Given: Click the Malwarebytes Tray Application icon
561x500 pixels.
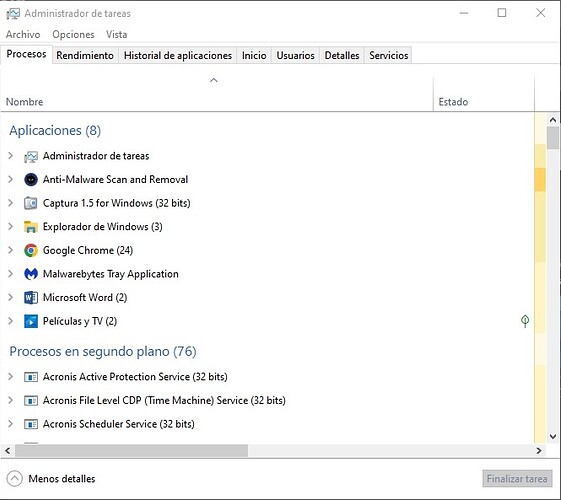Looking at the screenshot, I should [x=31, y=274].
